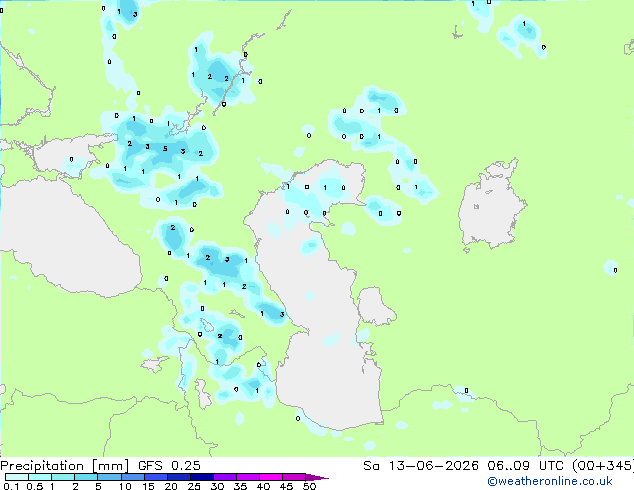Image resolution: width=634 pixels, height=490 pixels.
Task: Select the 10 mm blue legend swatch
Action: pyautogui.click(x=132, y=477)
